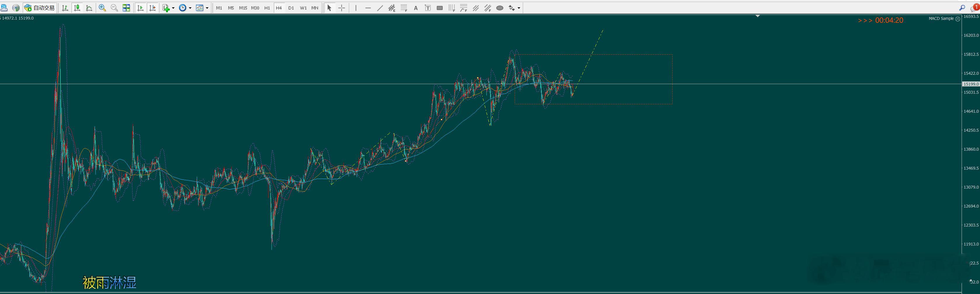The width and height of the screenshot is (980, 294).
Task: Click the 14250.5 price scale value
Action: coord(971,130)
